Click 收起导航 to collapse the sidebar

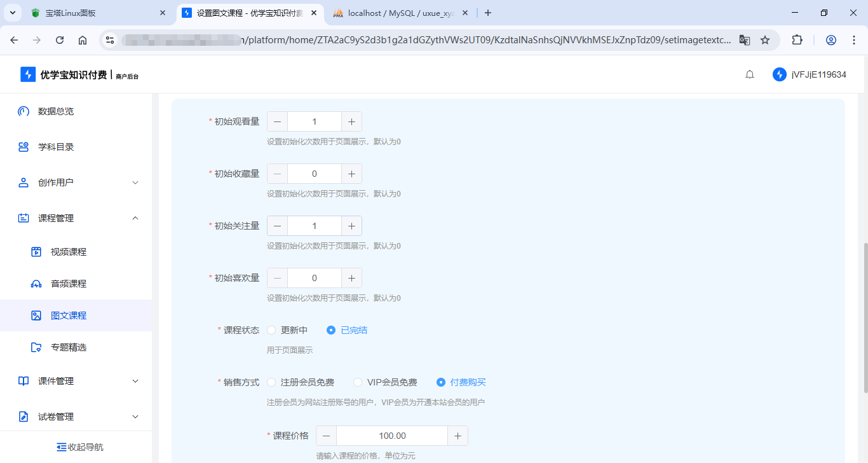79,446
